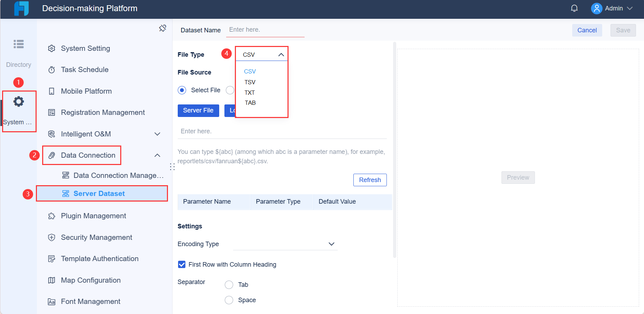Uncheck First Row with Column Heading
This screenshot has height=314, width=644.
point(182,265)
